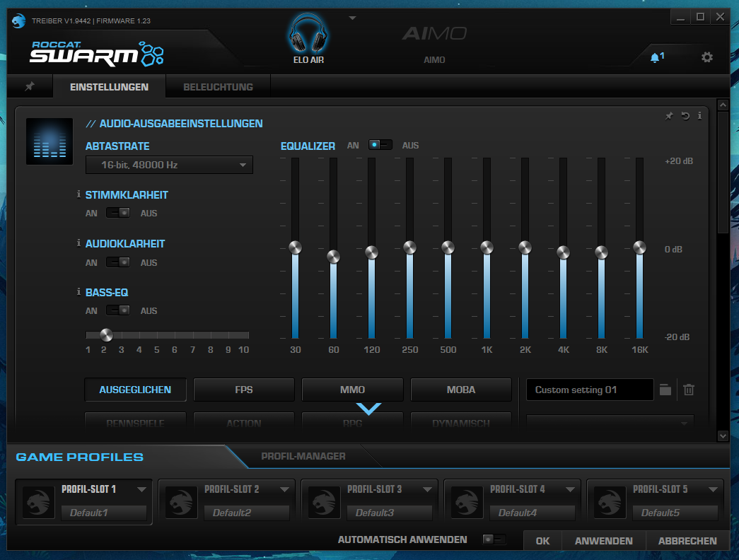Confirm with the OK button
Viewport: 739px width, 560px height.
[x=542, y=541]
